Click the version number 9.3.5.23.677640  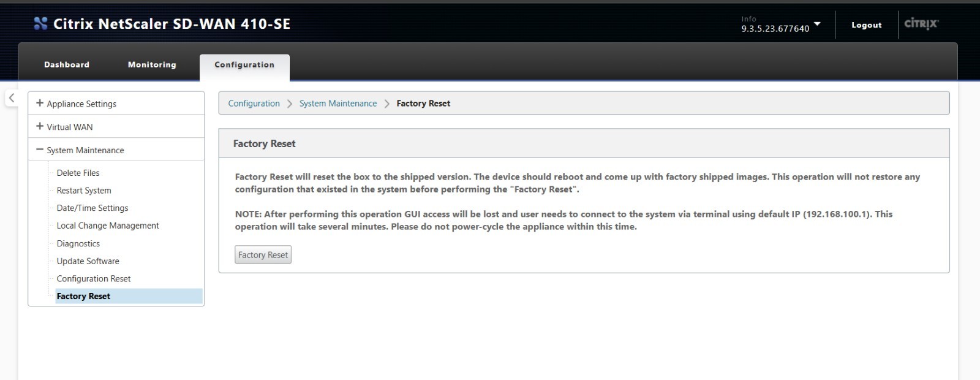point(775,29)
